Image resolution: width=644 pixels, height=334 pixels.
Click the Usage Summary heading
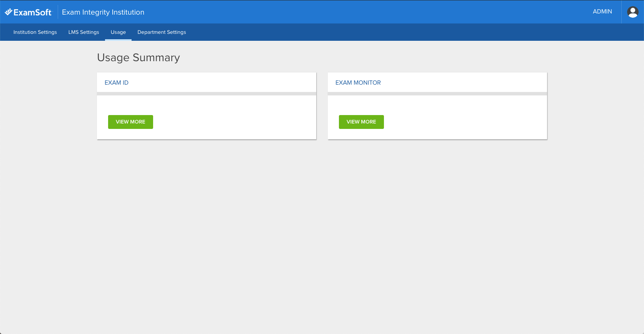(138, 58)
